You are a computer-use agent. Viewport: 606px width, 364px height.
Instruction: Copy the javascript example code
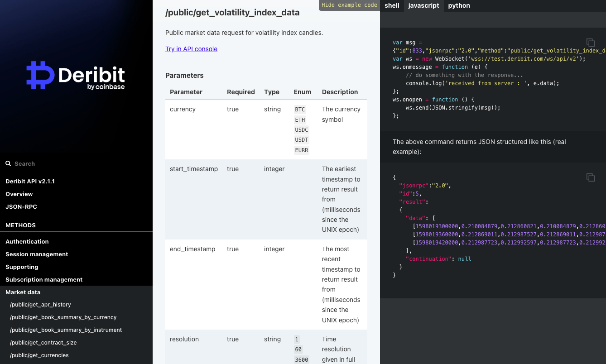591,43
